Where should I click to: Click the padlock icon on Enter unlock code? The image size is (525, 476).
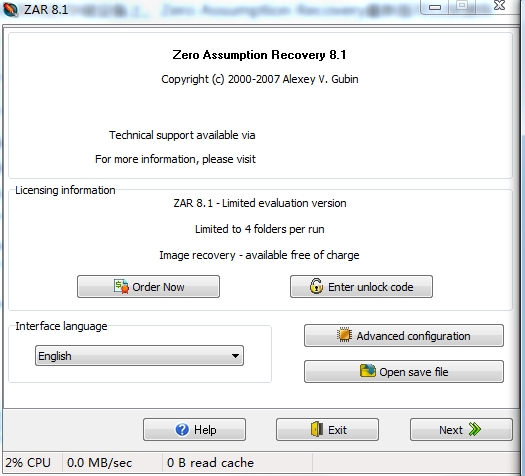coord(316,286)
